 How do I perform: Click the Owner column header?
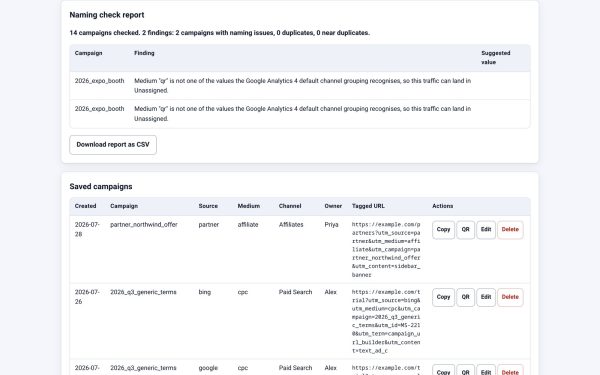(333, 206)
